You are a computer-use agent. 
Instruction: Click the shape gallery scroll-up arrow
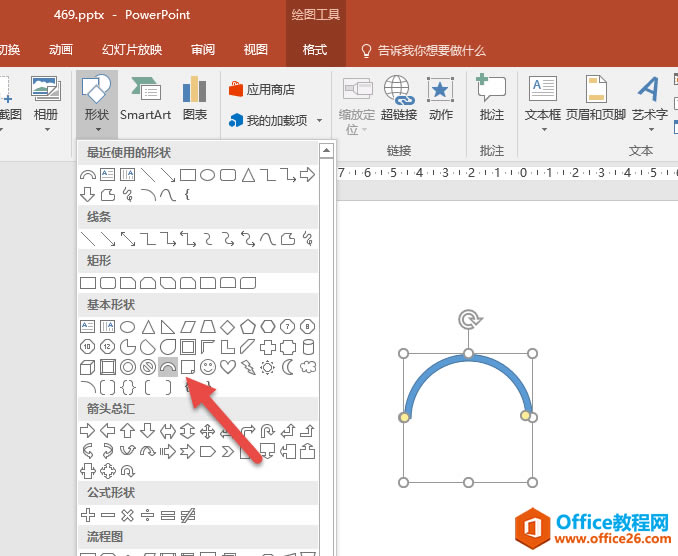pos(326,150)
